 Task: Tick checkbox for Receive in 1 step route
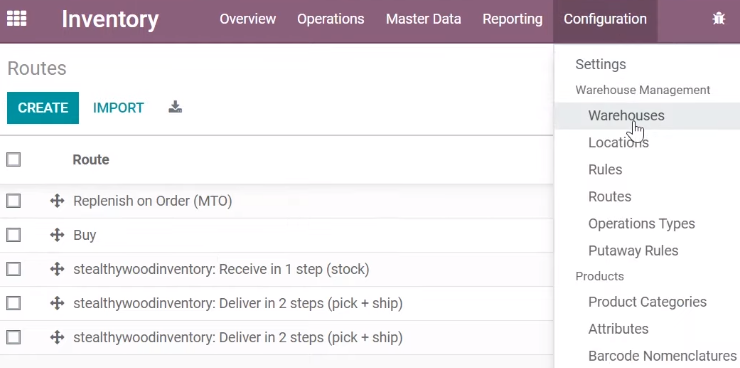pos(14,269)
